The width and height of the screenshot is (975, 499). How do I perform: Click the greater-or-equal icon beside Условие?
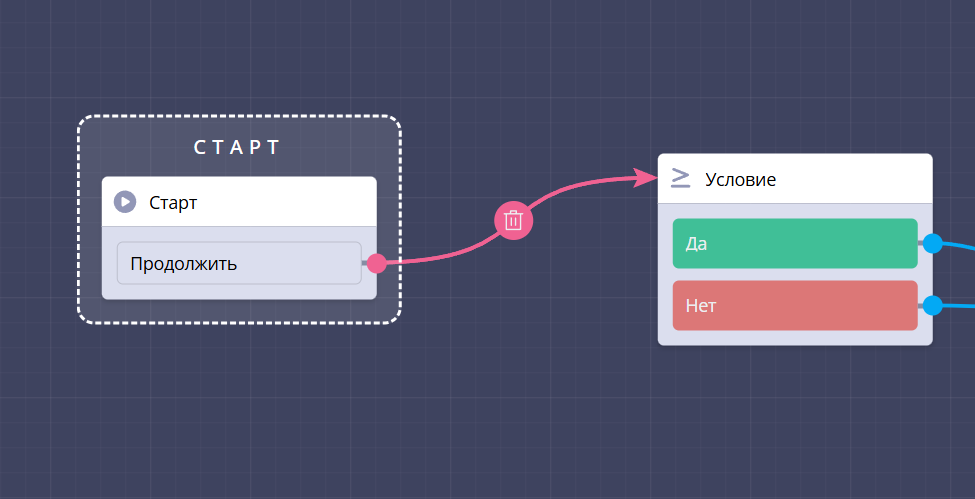click(x=680, y=178)
